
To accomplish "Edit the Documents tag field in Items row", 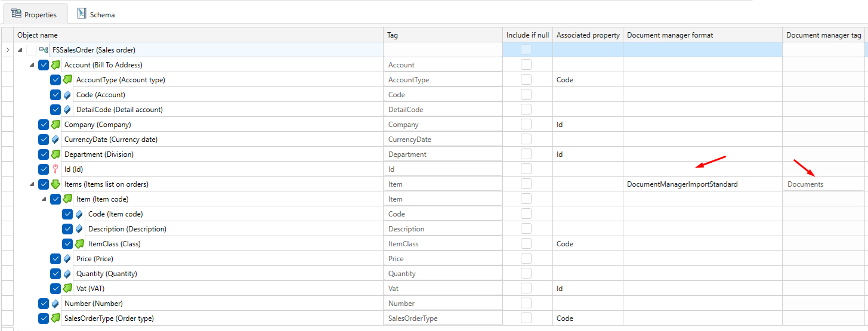I will (x=824, y=184).
